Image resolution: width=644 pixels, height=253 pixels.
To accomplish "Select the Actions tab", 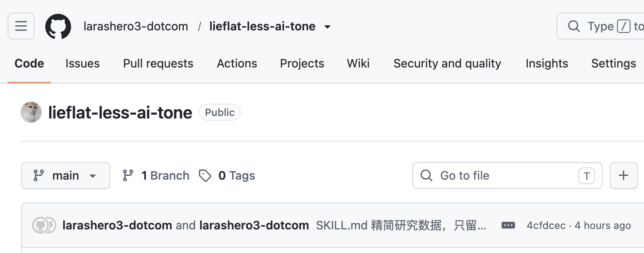I will coord(237,63).
